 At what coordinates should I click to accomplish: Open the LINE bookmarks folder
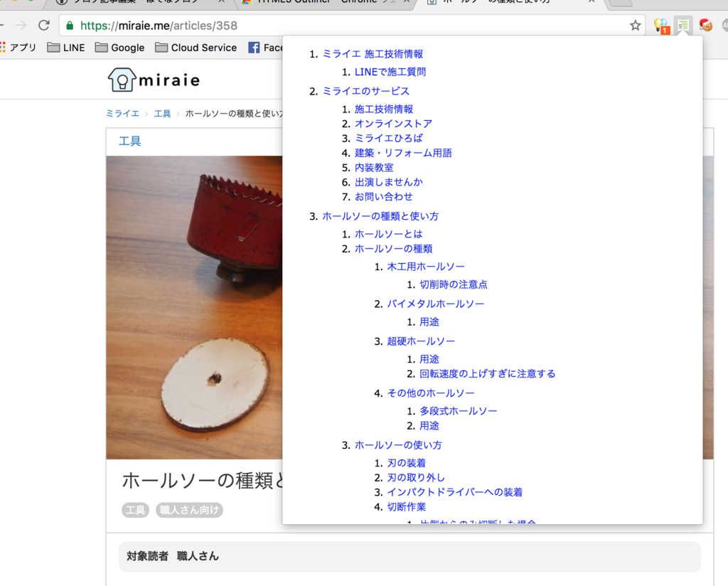(x=66, y=48)
